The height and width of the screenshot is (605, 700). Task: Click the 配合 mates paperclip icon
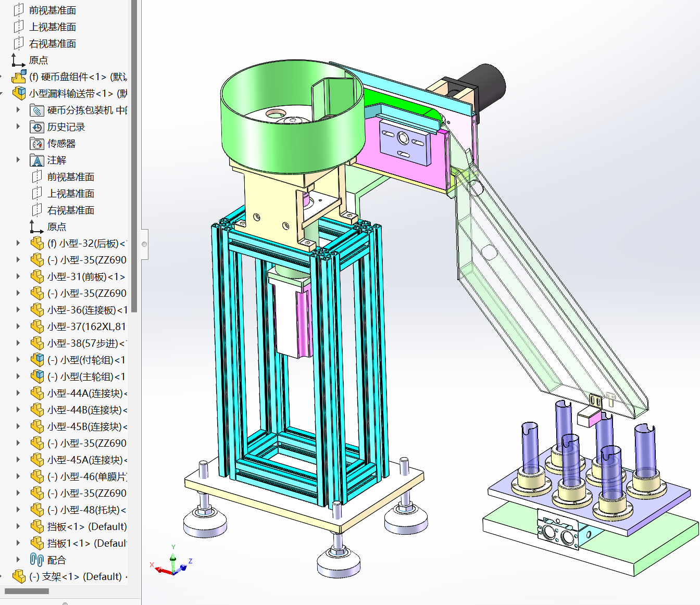point(37,560)
